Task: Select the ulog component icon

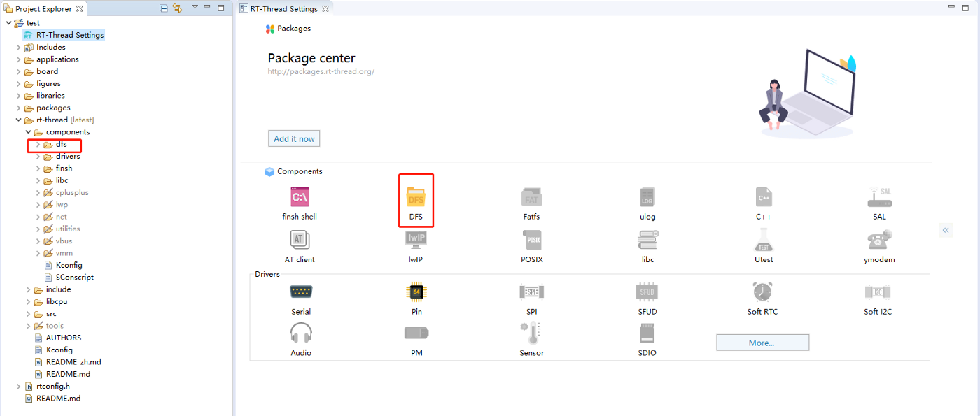Action: [647, 196]
